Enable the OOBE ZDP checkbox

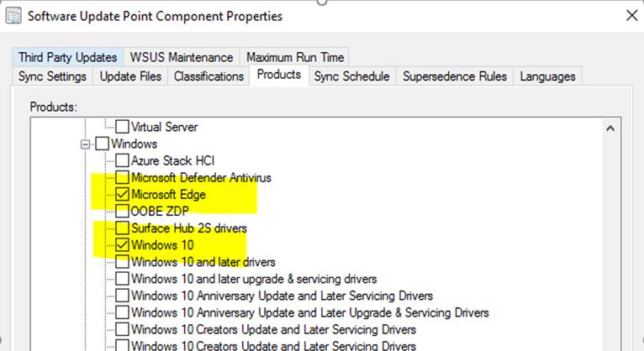[123, 211]
